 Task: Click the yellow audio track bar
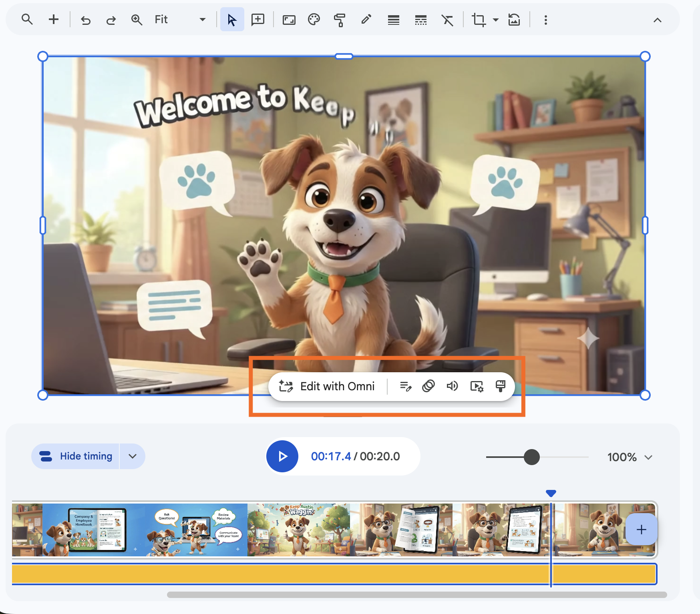[x=334, y=574]
